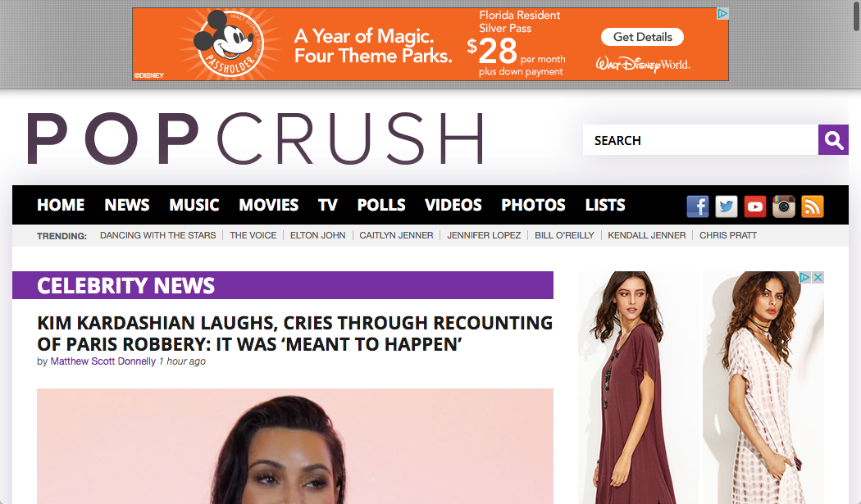Go to the Polls section

pos(381,205)
